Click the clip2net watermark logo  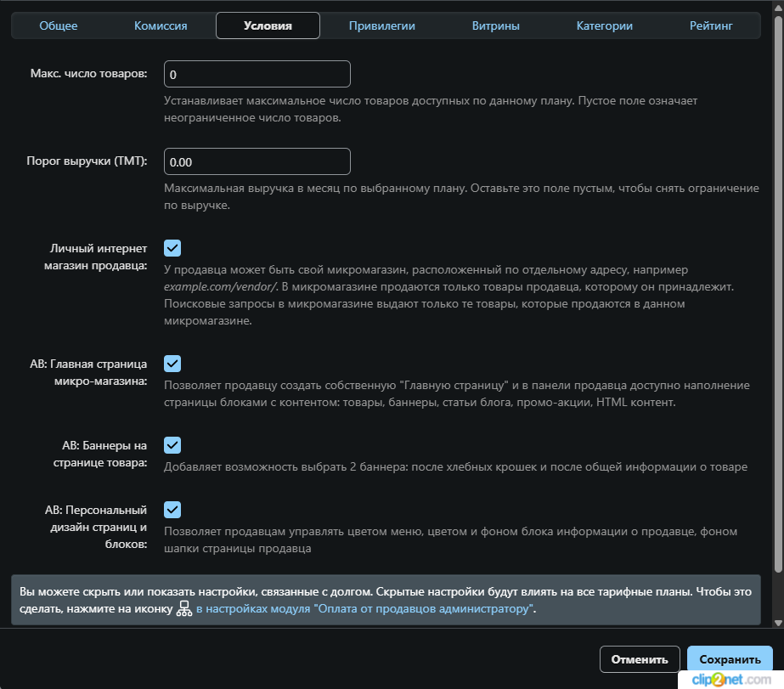tap(729, 680)
